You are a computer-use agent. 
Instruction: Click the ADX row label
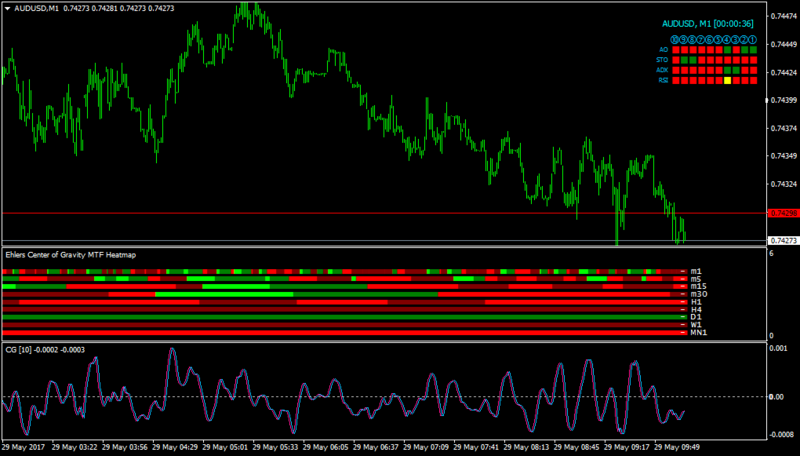point(662,70)
